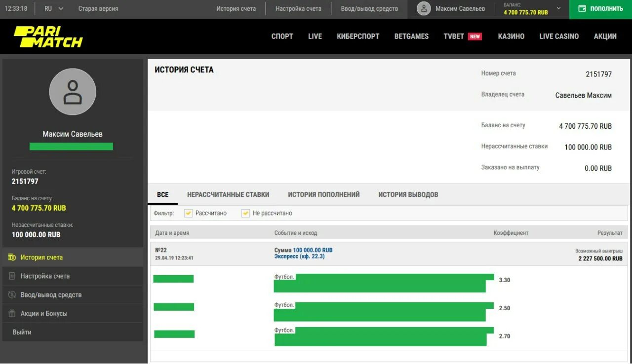Click Заказано на выплату 0.00 RUB value
632x364 pixels.
[x=598, y=168]
